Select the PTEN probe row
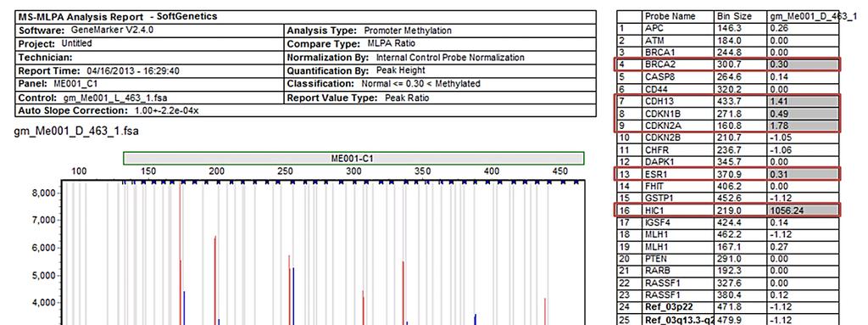The height and width of the screenshot is (325, 868). [x=728, y=259]
